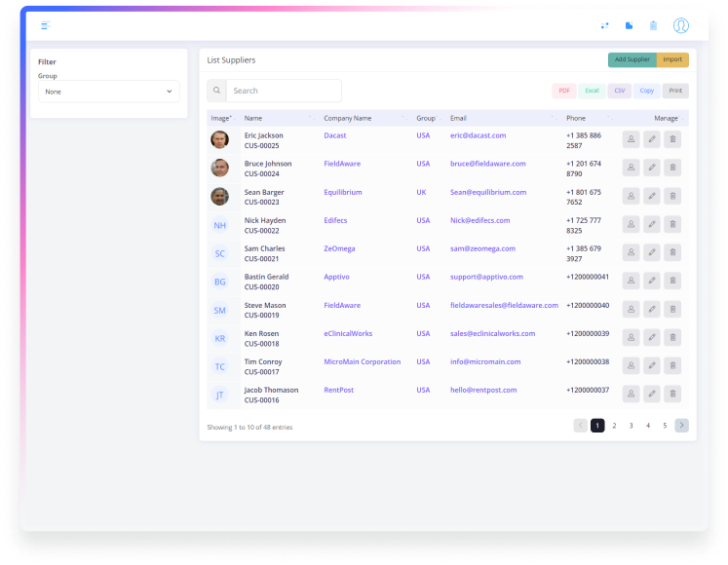Open the clipboard icon in top bar
Screen dimensions: 728x565
click(x=653, y=25)
